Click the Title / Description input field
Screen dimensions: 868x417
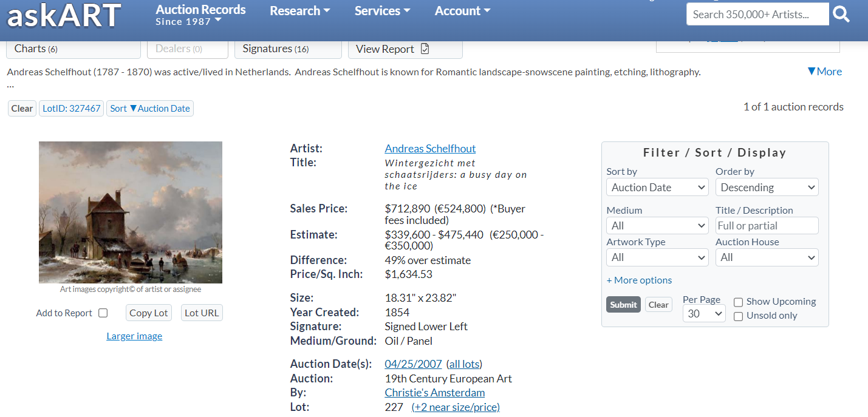click(x=767, y=226)
